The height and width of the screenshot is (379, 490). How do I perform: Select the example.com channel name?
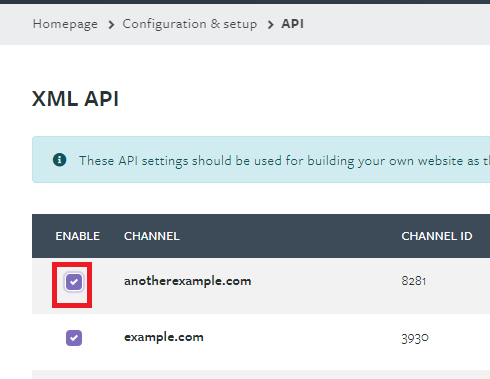pos(164,337)
